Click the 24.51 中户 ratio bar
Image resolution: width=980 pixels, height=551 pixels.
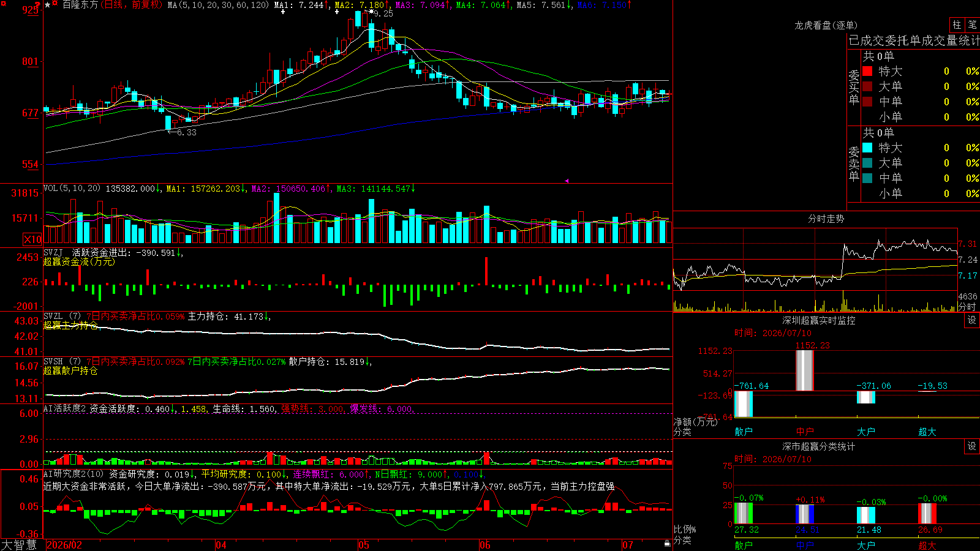coord(805,514)
